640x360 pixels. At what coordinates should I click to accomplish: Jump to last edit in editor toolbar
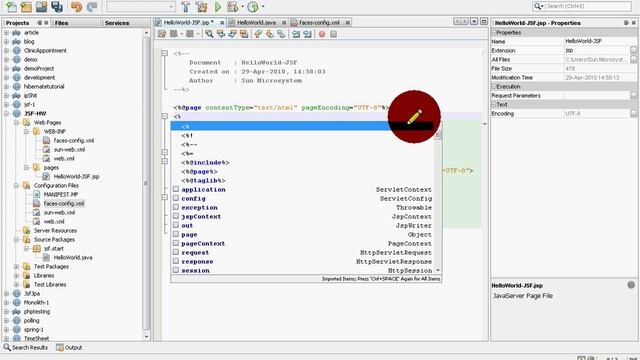162,34
